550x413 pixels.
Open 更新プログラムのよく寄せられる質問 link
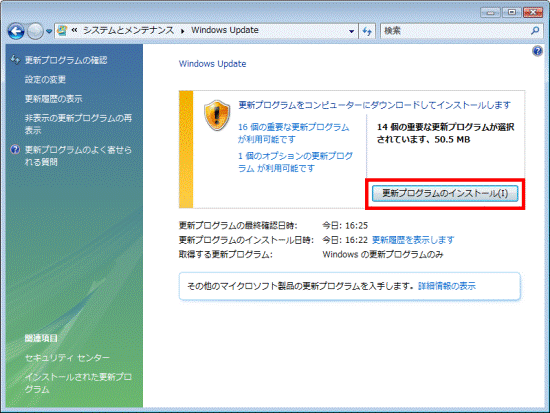[78, 156]
